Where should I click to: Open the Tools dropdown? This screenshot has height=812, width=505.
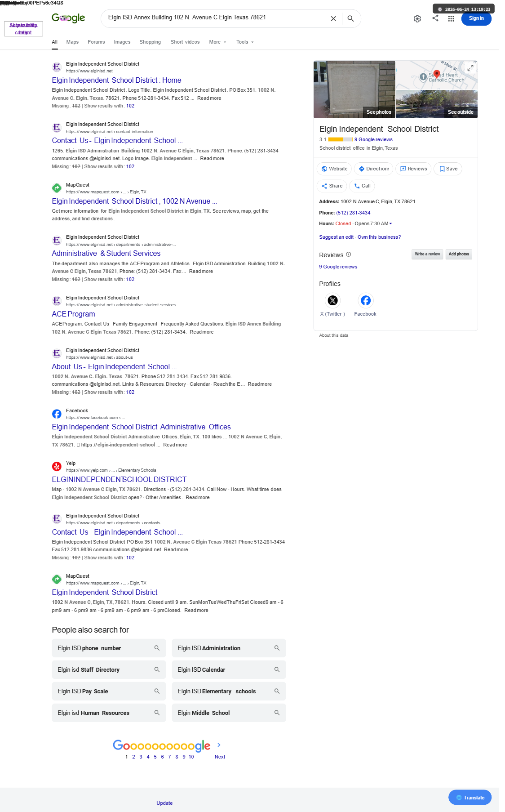(245, 42)
